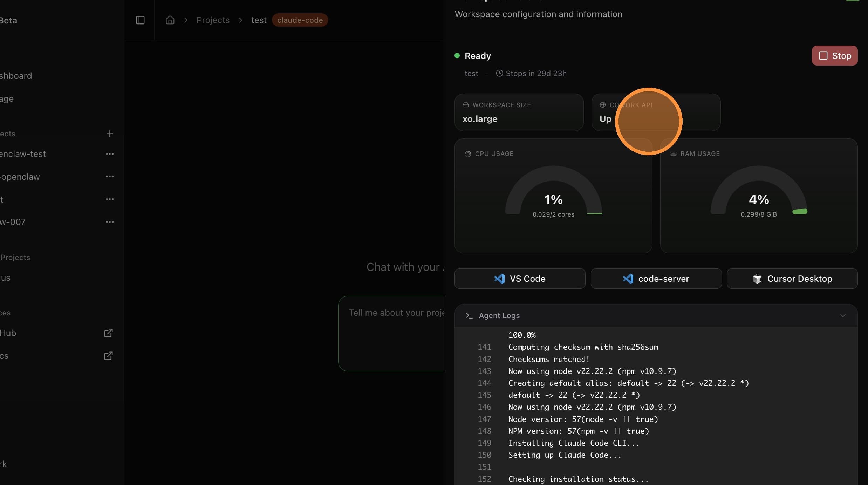The width and height of the screenshot is (868, 485).
Task: Open more options for enclaw-test project
Action: [x=110, y=154]
